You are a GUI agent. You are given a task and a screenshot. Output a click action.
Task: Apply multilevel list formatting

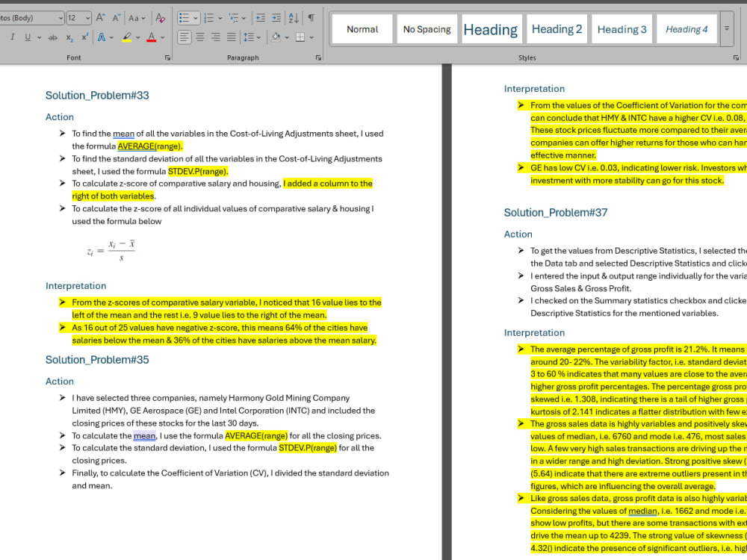pos(233,18)
